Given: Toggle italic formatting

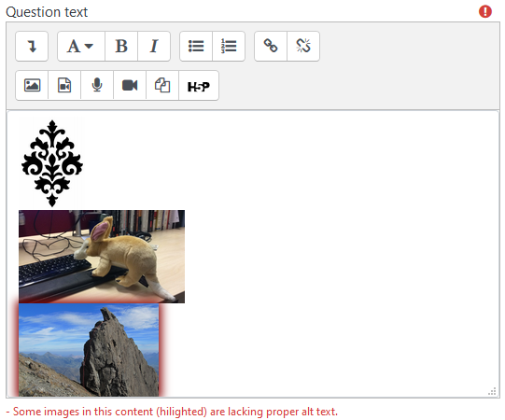Looking at the screenshot, I should click(x=154, y=46).
